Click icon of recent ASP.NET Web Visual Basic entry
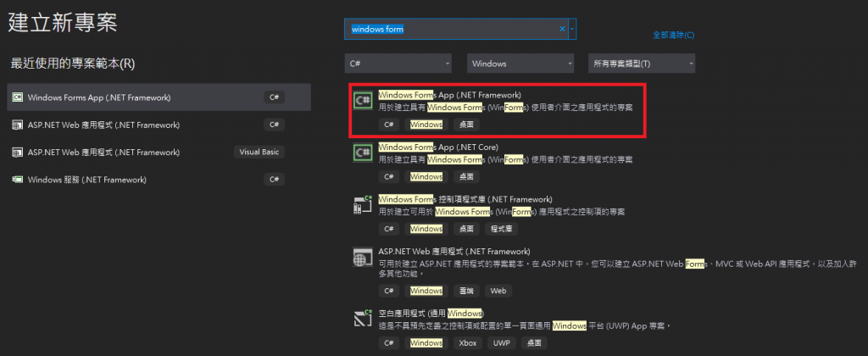This screenshot has height=356, width=868. coord(17,153)
